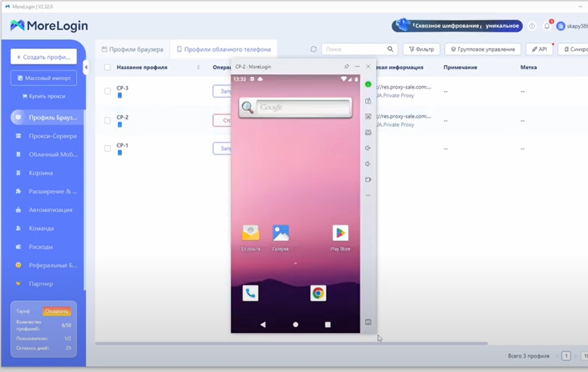Open Реферальные Б... in sidebar

47,265
